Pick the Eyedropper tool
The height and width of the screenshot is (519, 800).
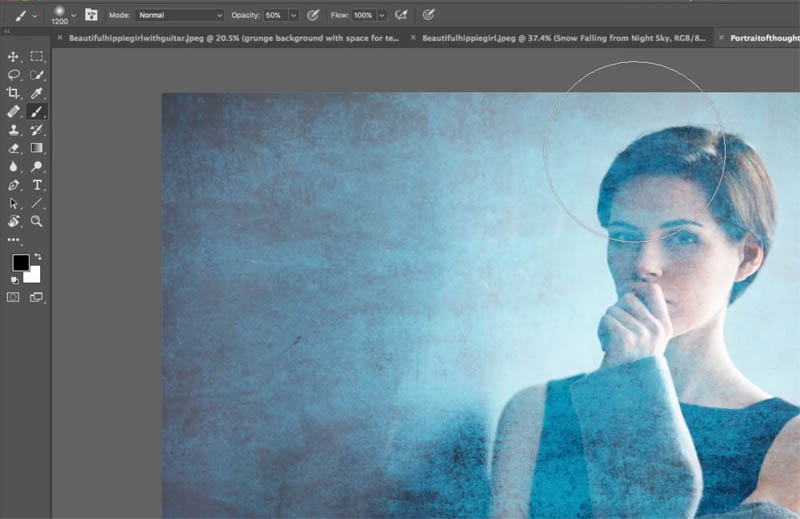36,93
